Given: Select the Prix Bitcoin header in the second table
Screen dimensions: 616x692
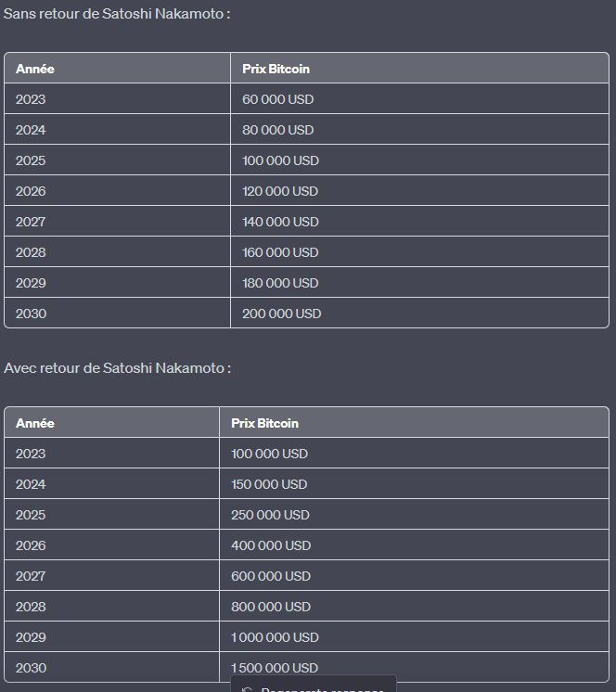Looking at the screenshot, I should pos(264,423).
